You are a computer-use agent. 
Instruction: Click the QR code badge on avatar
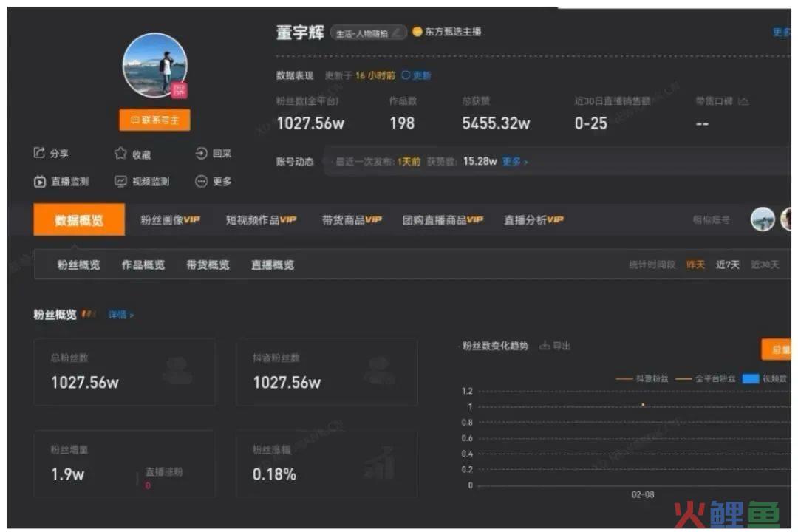tap(179, 90)
